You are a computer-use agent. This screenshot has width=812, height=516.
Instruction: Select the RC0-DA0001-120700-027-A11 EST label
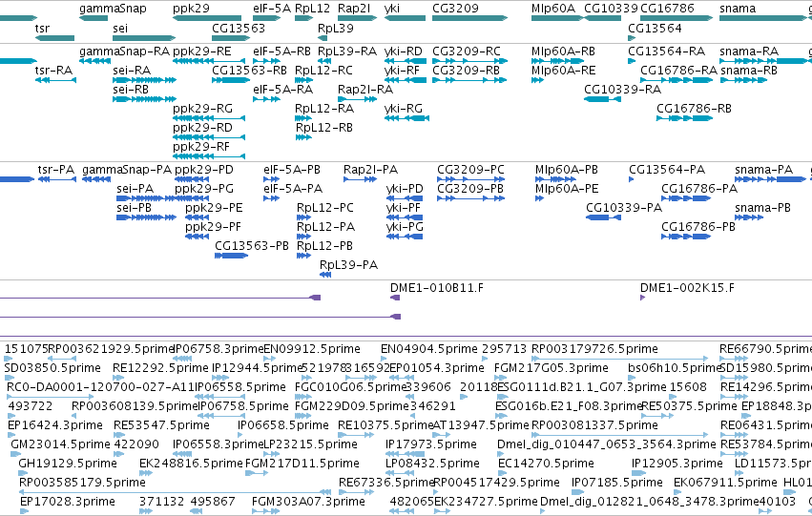[x=100, y=387]
